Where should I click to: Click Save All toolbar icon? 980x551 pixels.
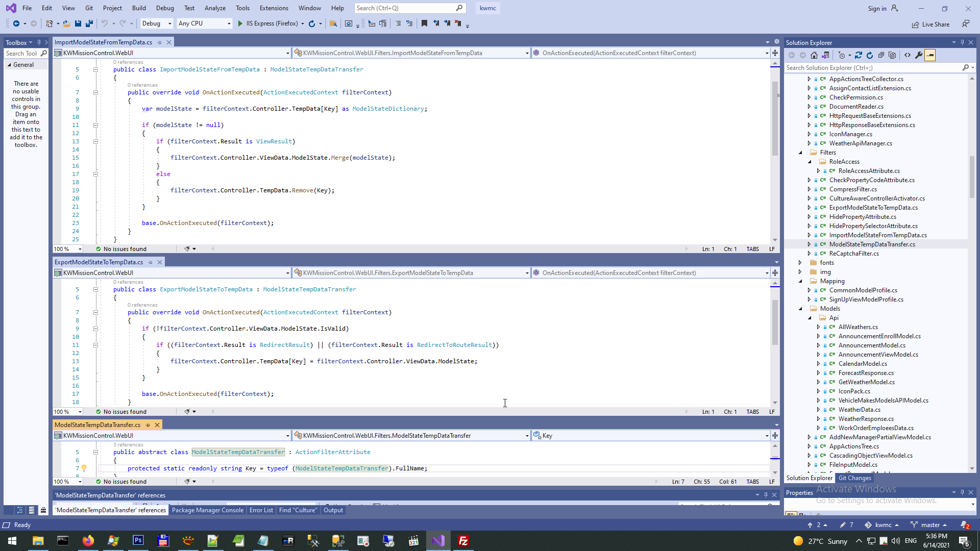tap(89, 23)
